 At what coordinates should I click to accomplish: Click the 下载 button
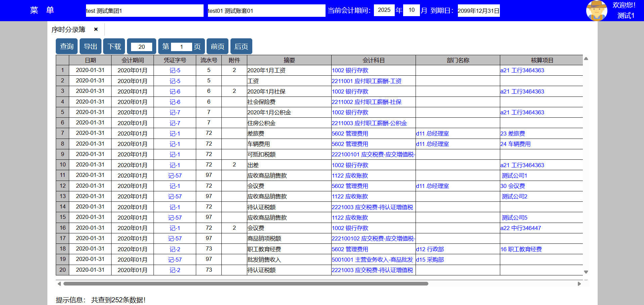114,46
